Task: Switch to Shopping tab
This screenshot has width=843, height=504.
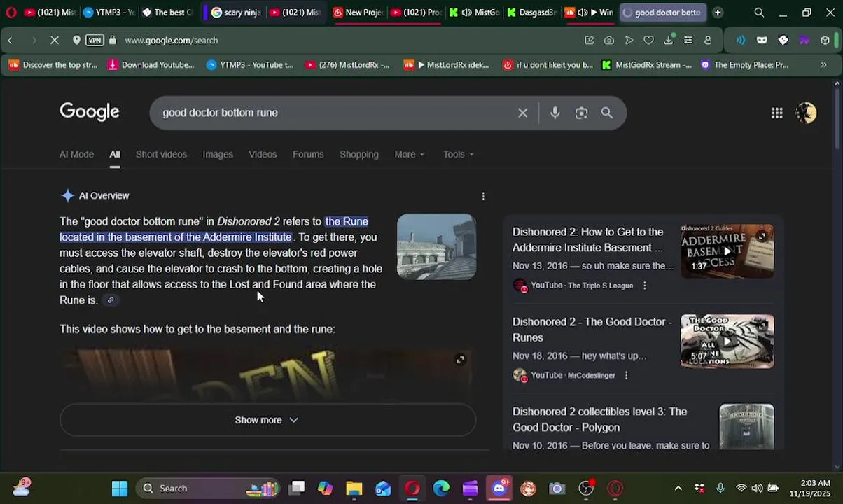Action: coord(359,154)
